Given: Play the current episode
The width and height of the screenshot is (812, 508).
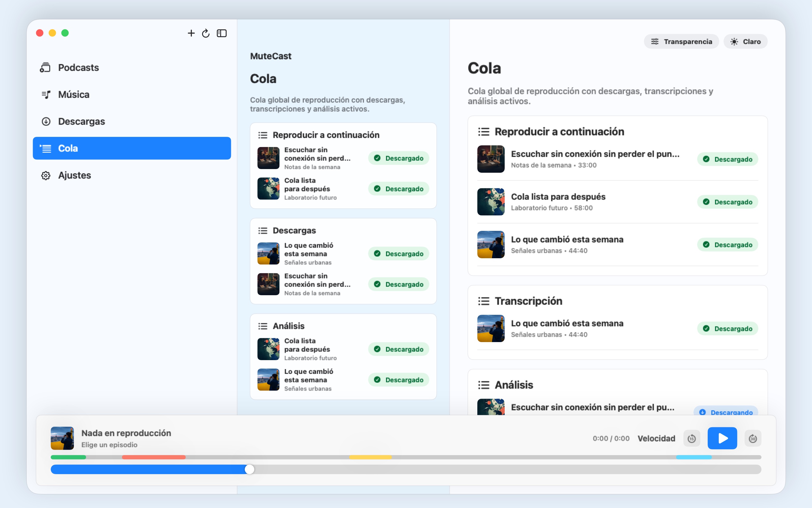Looking at the screenshot, I should (722, 438).
